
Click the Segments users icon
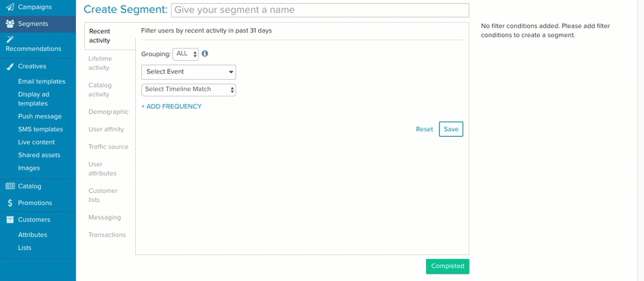click(x=10, y=24)
